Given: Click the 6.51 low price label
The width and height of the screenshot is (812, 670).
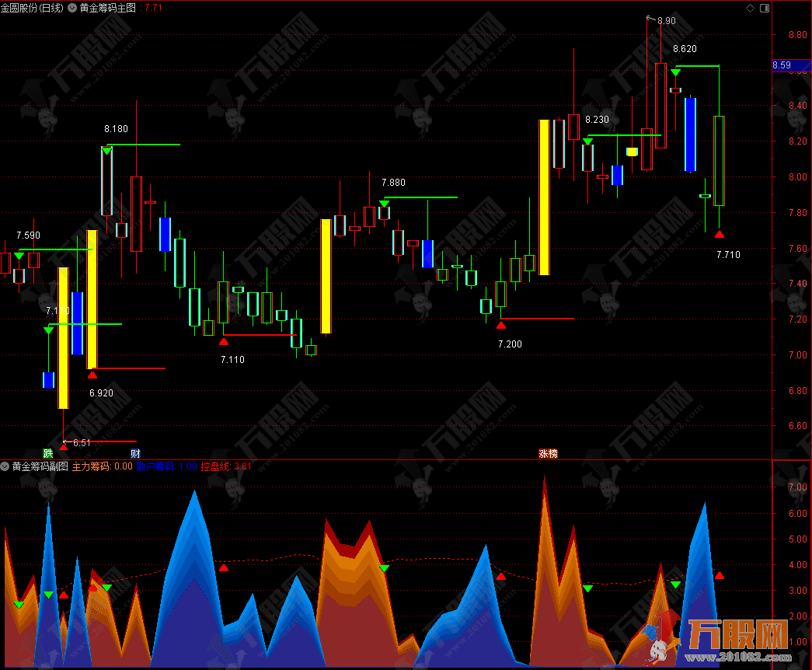Looking at the screenshot, I should (x=82, y=442).
